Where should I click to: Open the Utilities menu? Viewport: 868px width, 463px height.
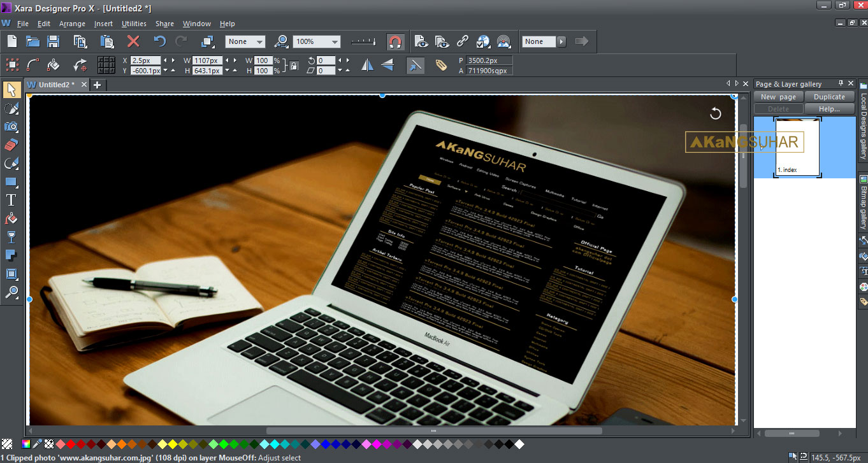[134, 24]
